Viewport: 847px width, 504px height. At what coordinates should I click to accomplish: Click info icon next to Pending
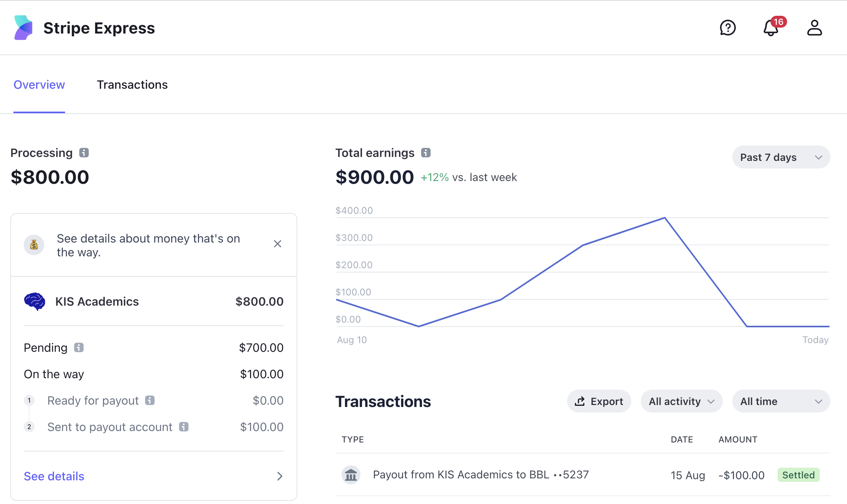click(79, 347)
